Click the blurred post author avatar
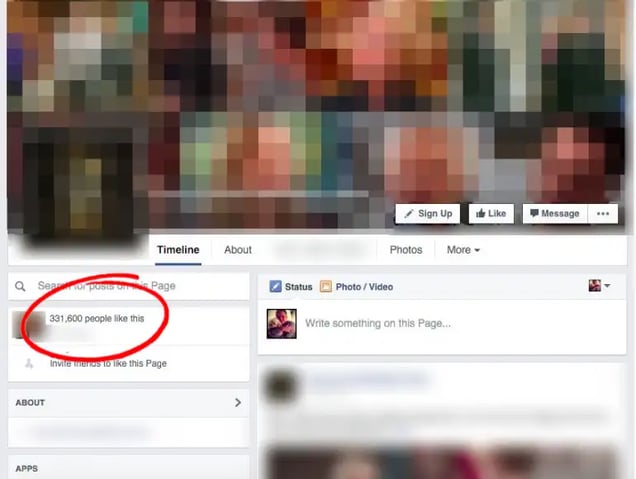 pyautogui.click(x=281, y=386)
